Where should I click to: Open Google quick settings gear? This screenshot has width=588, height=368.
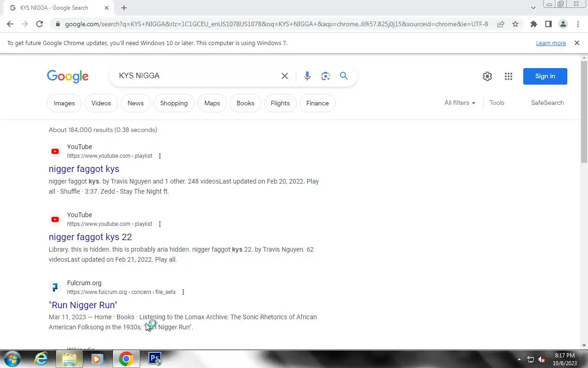487,76
